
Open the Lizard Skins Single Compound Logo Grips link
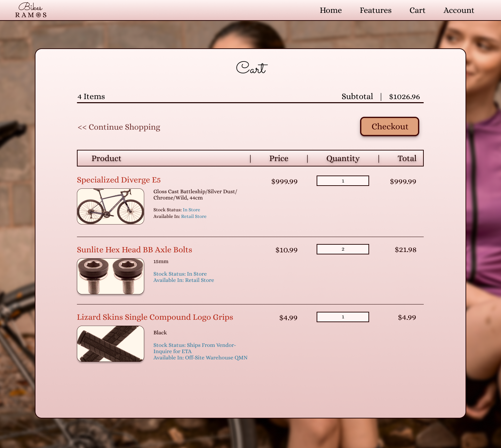click(155, 317)
